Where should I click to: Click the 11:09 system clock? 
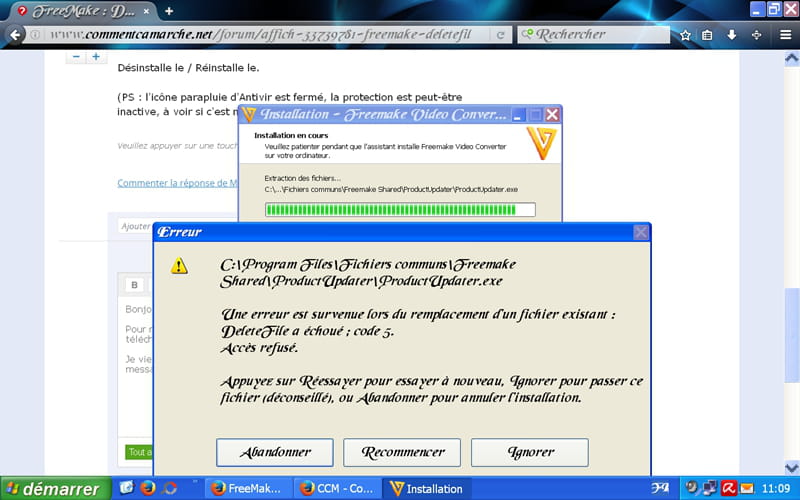coord(776,489)
